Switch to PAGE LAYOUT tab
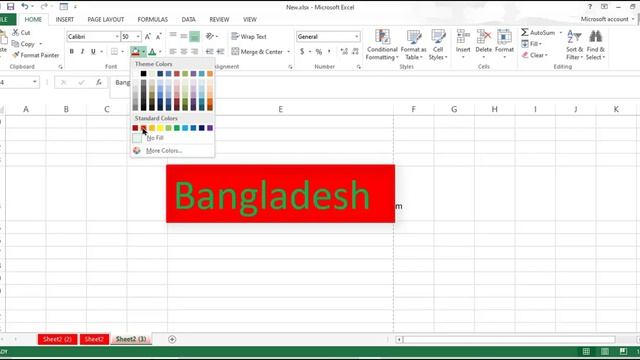Screen dimensions: 640x360 tap(106, 19)
